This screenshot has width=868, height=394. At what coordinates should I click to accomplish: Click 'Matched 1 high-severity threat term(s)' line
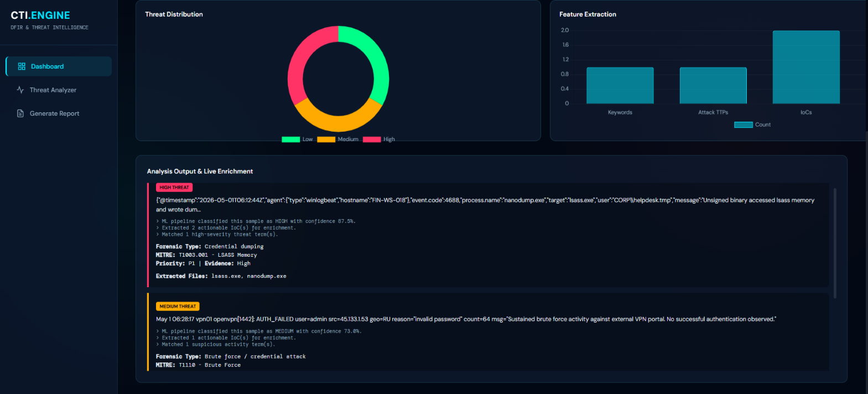tap(217, 235)
